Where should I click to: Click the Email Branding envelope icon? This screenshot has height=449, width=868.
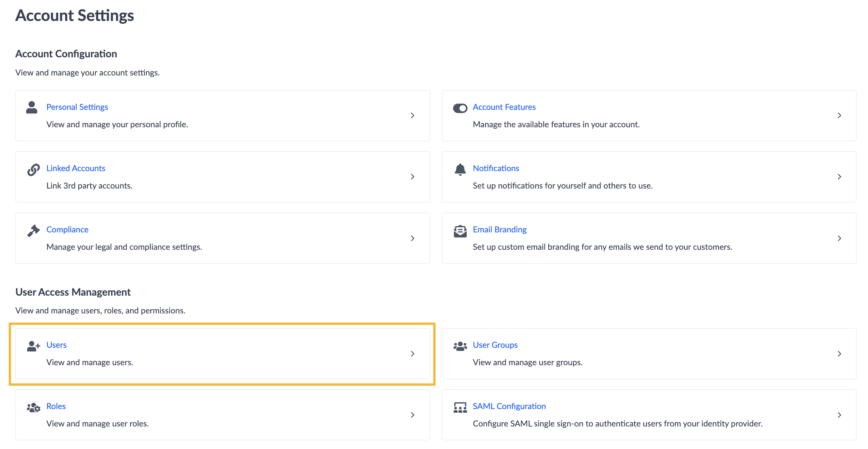(x=460, y=231)
